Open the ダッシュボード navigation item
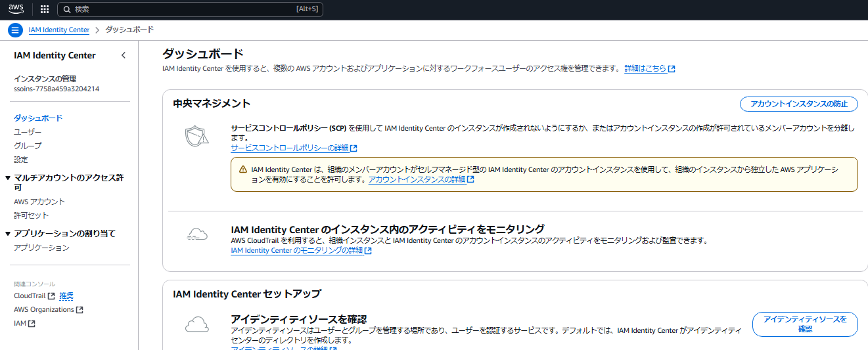This screenshot has width=868, height=350. [x=38, y=118]
